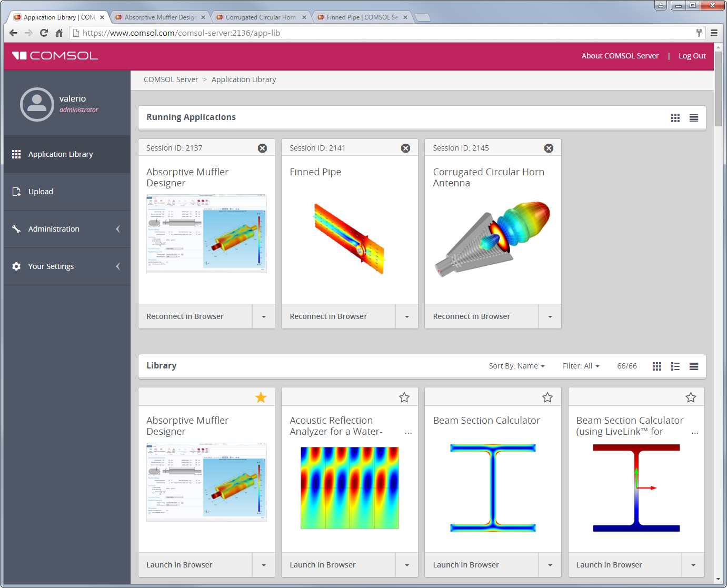Image resolution: width=727 pixels, height=588 pixels.
Task: Switch Running Applications to grid view
Action: 675,118
